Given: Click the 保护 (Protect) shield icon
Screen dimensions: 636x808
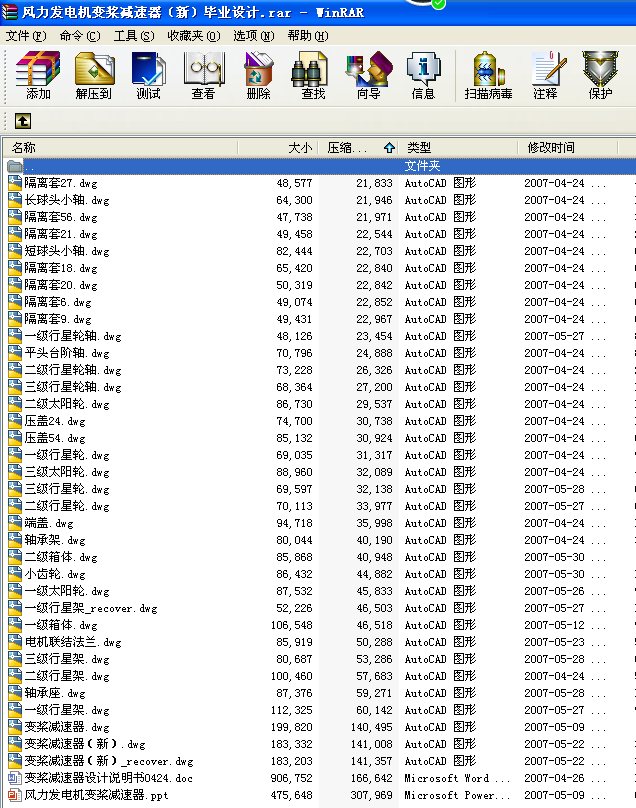Looking at the screenshot, I should point(600,75).
